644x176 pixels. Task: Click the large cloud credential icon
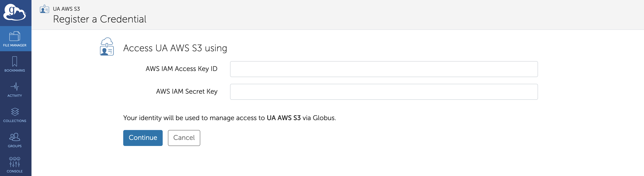pyautogui.click(x=107, y=46)
